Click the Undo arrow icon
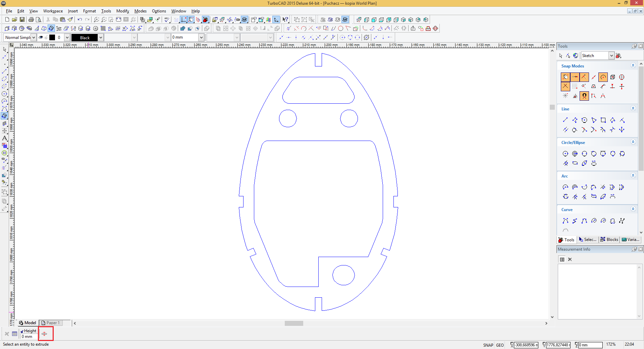Image resolution: width=644 pixels, height=349 pixels. click(x=79, y=20)
